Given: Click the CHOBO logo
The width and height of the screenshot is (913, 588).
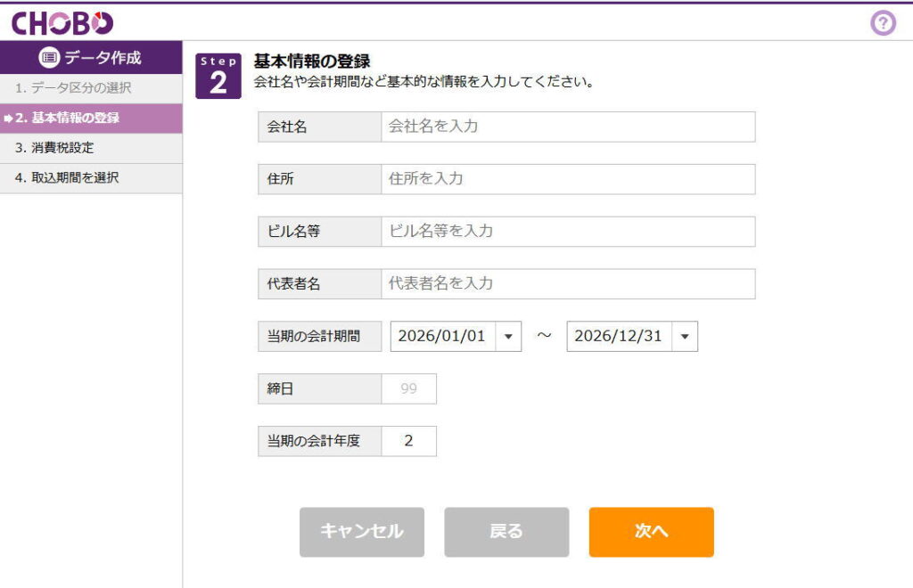Looking at the screenshot, I should (62, 23).
